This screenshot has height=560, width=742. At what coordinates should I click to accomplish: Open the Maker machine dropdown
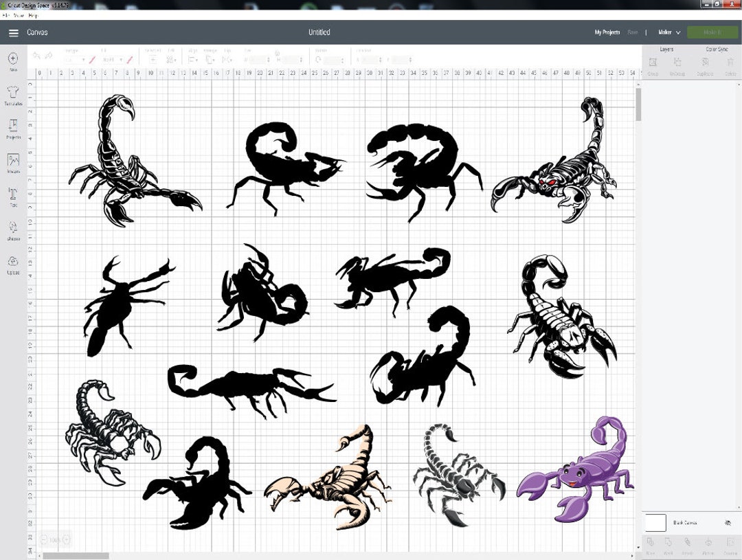[x=668, y=32]
